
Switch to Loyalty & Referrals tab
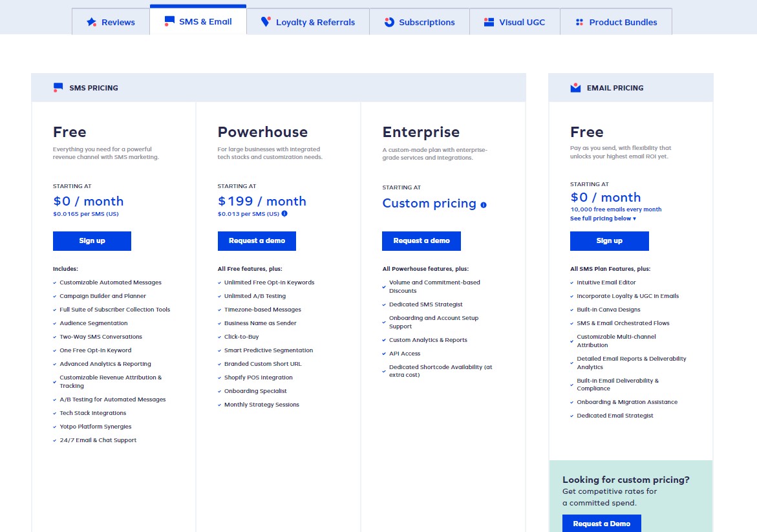pos(308,22)
